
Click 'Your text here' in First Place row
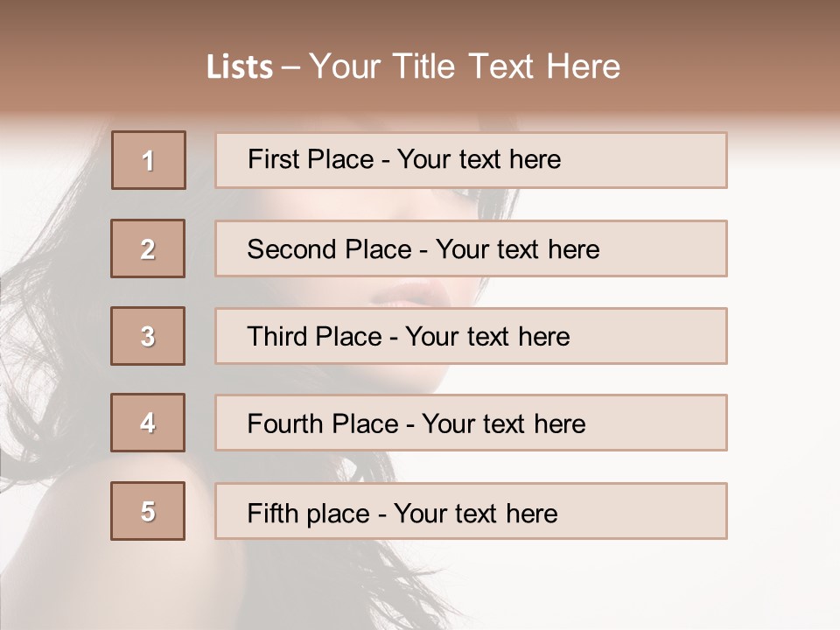pyautogui.click(x=479, y=159)
